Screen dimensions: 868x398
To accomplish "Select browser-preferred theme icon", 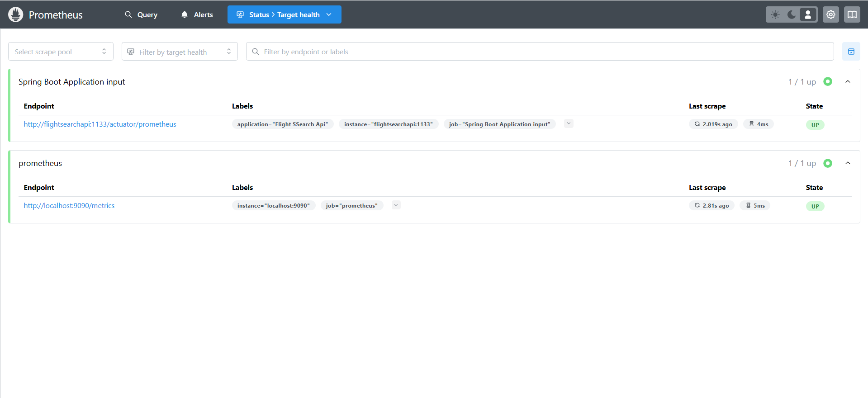I will click(808, 14).
